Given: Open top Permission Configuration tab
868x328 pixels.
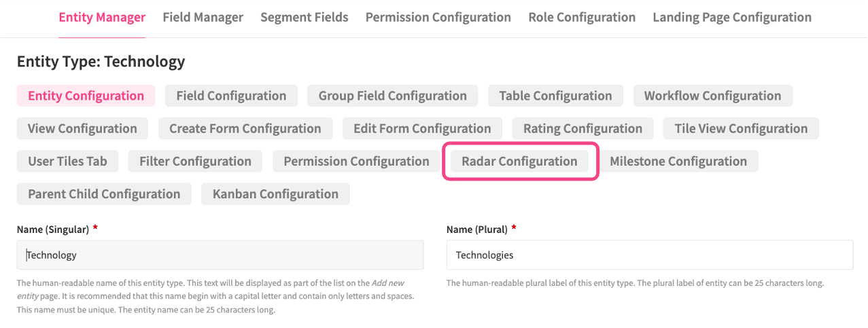Looking at the screenshot, I should click(x=438, y=18).
